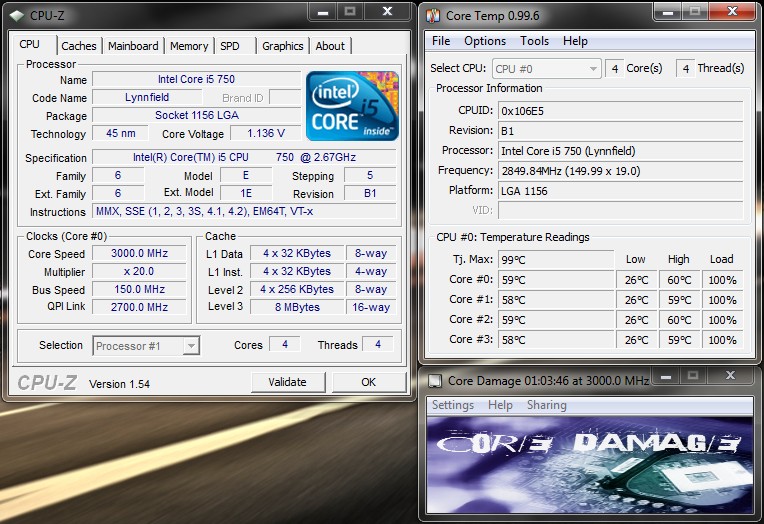Open the Mainboard tab in CPU-Z
Image resolution: width=764 pixels, height=524 pixels.
coord(133,46)
